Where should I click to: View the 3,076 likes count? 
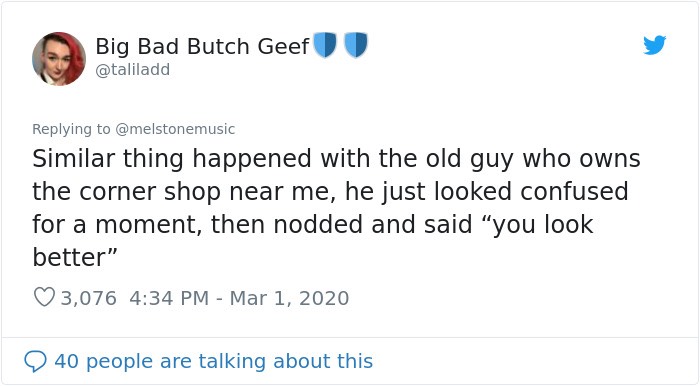[x=88, y=298]
